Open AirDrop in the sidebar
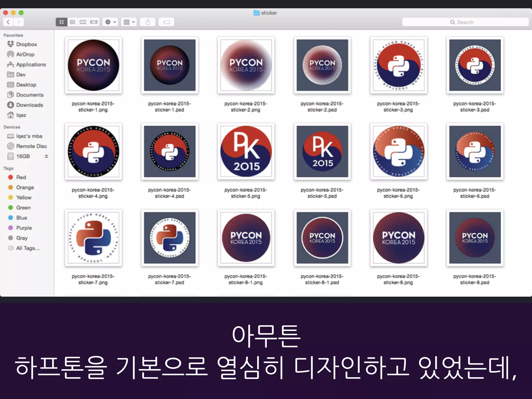Screen dimensions: 532x399 coord(21,54)
